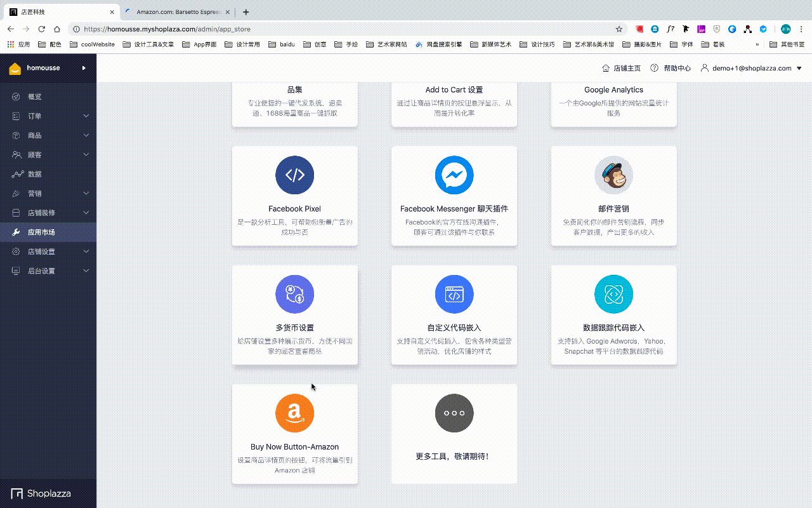Screen dimensions: 812x508
Task: Click the Buy Now Button-Amazon title
Action: click(294, 447)
